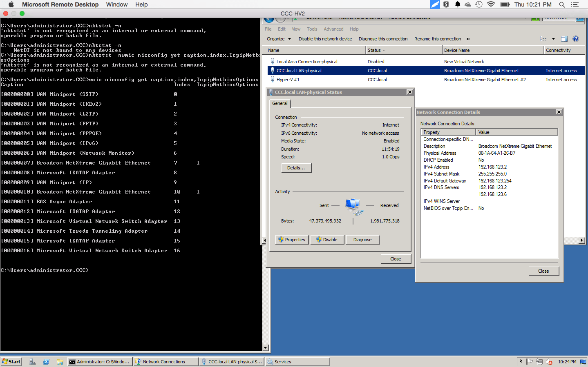
Task: Open the Status column filter arrow
Action: (x=384, y=50)
